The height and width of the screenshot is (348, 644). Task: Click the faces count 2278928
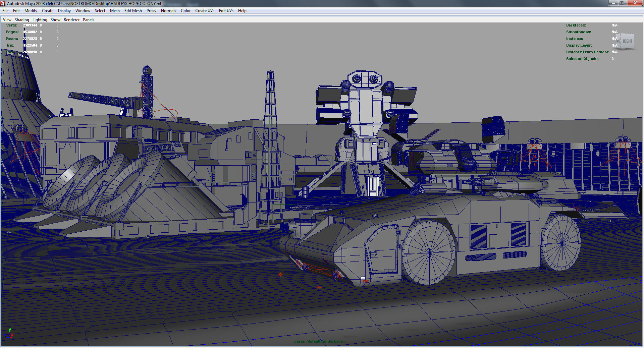coord(30,39)
